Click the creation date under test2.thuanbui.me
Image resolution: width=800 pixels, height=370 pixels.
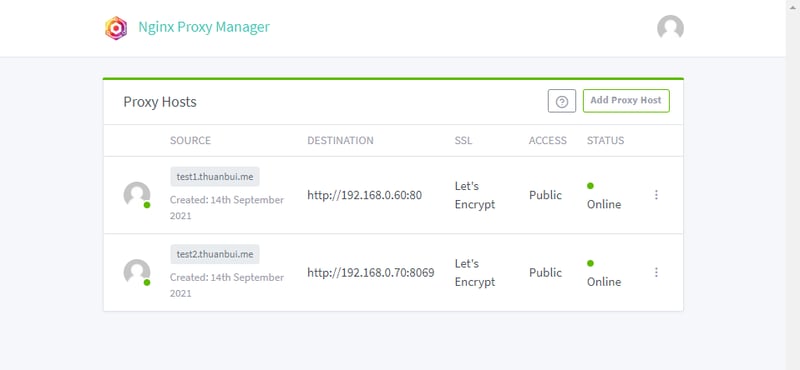click(227, 285)
